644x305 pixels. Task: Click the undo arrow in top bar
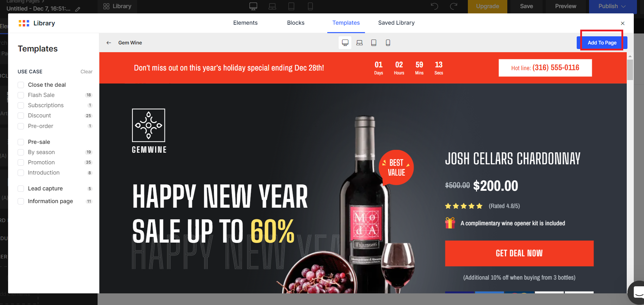pyautogui.click(x=434, y=6)
